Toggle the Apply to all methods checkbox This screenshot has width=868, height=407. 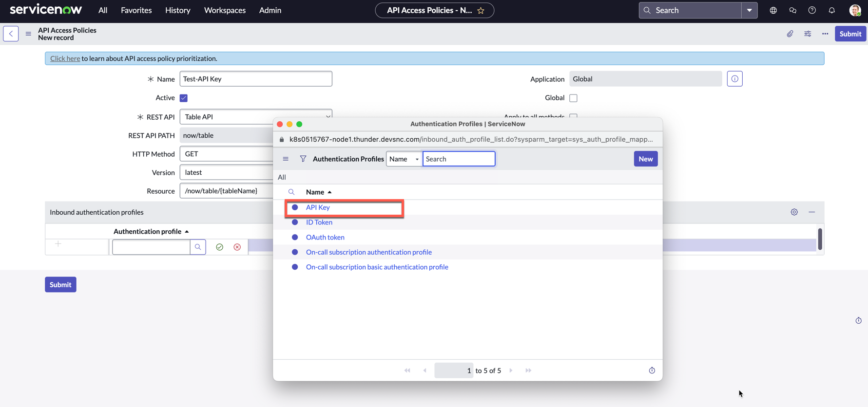pos(574,116)
